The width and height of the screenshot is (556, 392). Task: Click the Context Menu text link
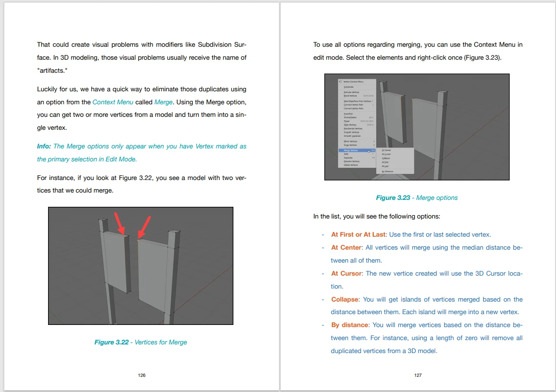click(x=113, y=102)
